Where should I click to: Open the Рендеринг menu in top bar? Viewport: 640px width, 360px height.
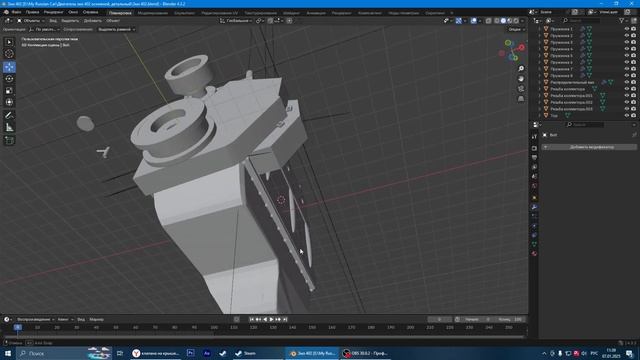click(53, 12)
